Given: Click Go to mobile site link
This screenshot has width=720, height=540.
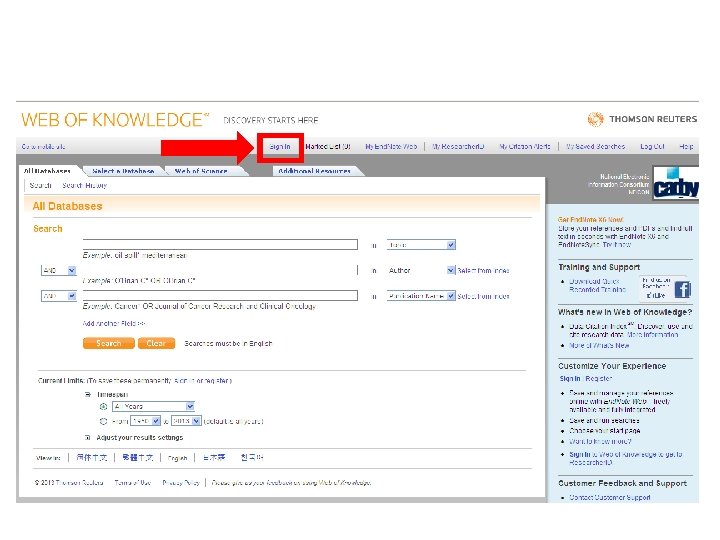Looking at the screenshot, I should [x=43, y=146].
